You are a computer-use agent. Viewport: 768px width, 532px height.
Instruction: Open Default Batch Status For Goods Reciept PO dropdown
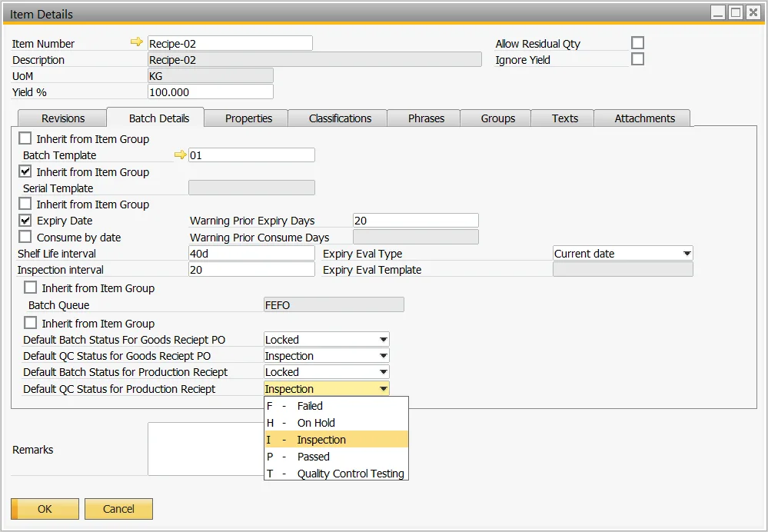point(384,340)
